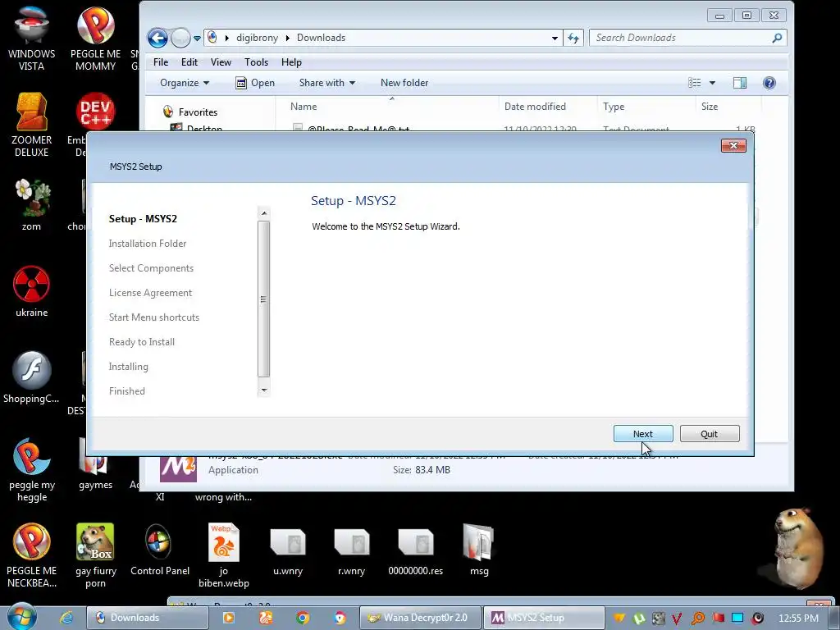Viewport: 840px width, 630px height.
Task: Select the Start Menu shortcuts step
Action: click(153, 317)
